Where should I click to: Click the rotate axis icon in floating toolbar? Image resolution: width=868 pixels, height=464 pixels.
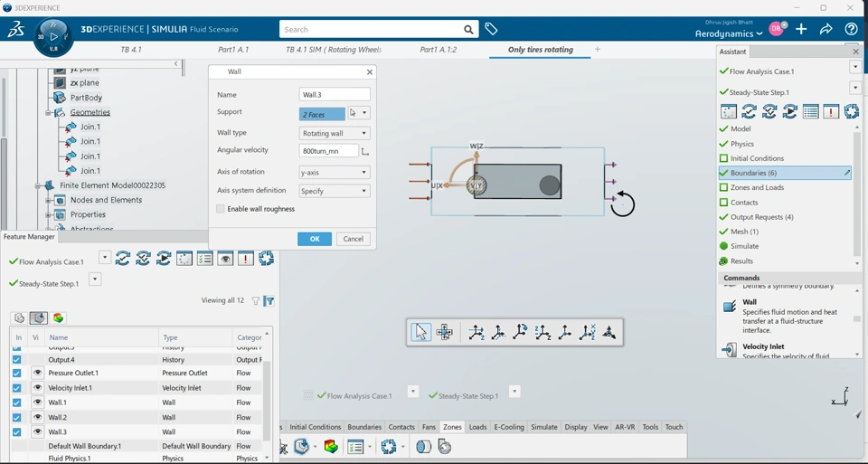[x=521, y=332]
